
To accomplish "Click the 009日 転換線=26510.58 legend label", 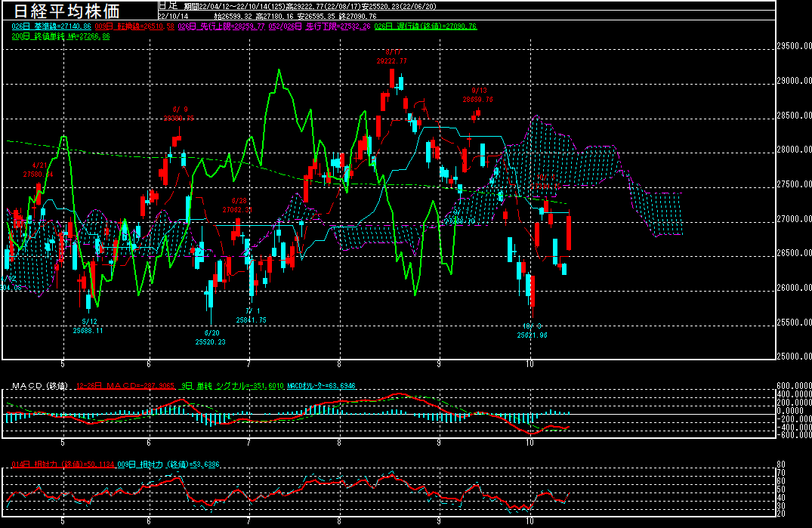I will [134, 26].
